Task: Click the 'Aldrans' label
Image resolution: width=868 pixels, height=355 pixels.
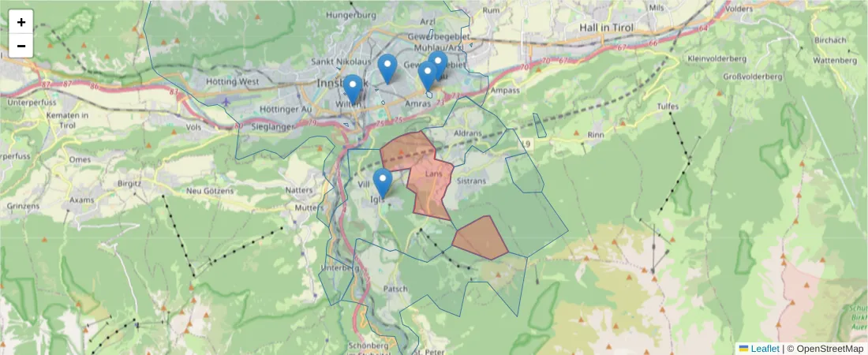Action: click(468, 133)
